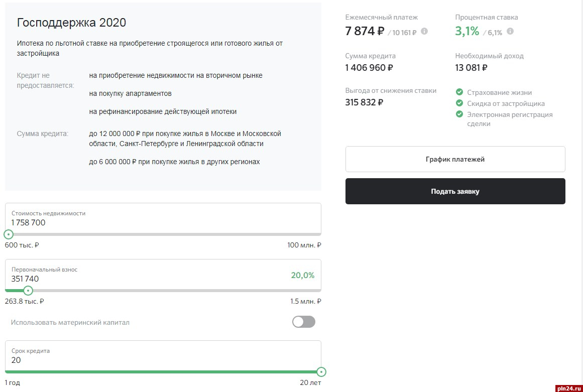Click checkmark for Электронная регистрация сделки
The image size is (583, 392).
[459, 114]
